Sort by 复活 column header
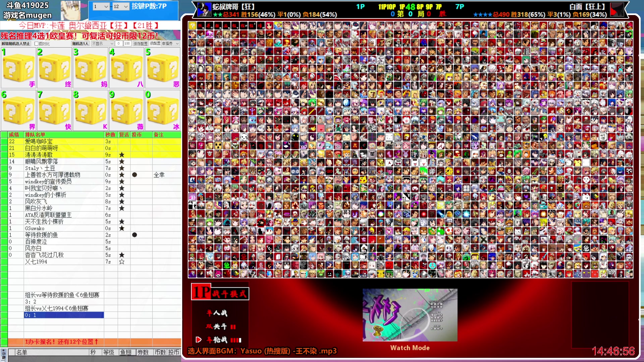 point(124,135)
